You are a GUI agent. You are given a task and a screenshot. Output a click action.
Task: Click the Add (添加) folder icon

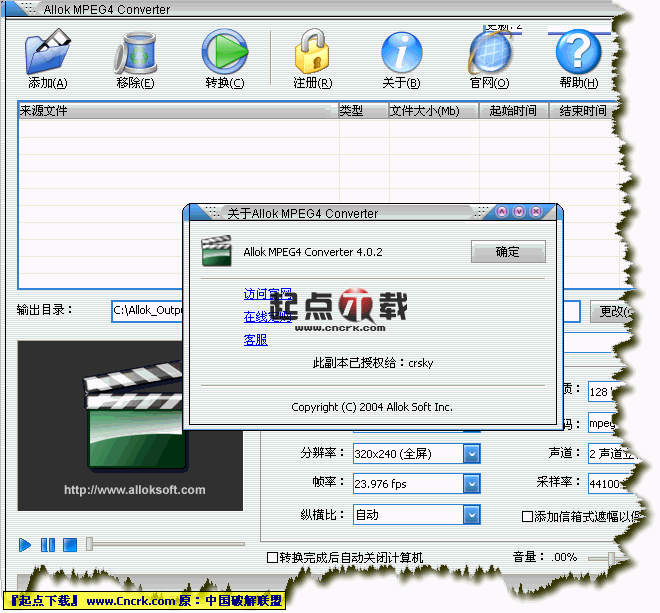[48, 51]
